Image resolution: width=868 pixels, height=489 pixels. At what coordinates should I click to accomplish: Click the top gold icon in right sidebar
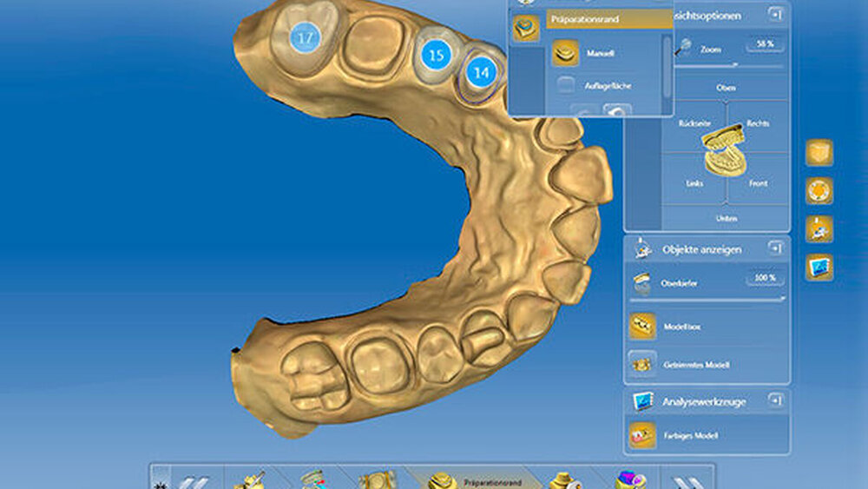point(819,153)
